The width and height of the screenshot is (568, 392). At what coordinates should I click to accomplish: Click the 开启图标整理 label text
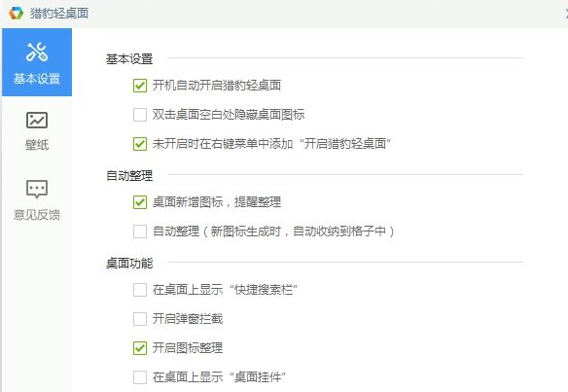click(188, 348)
